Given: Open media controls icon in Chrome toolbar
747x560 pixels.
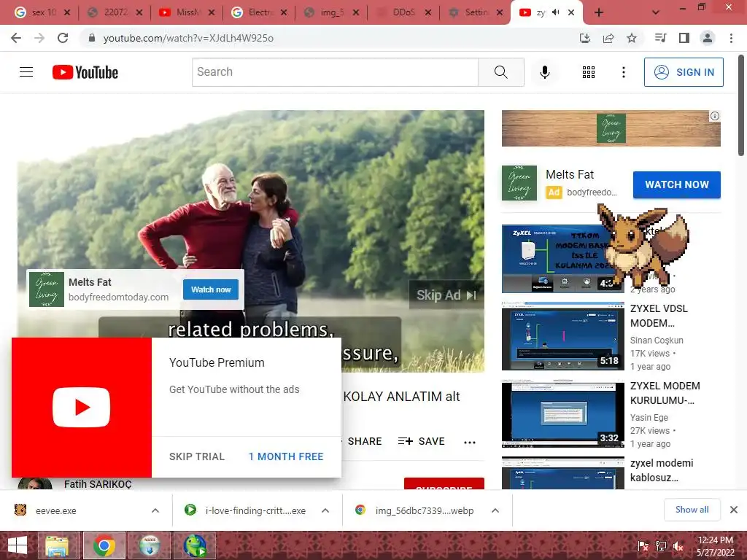Looking at the screenshot, I should pos(660,38).
